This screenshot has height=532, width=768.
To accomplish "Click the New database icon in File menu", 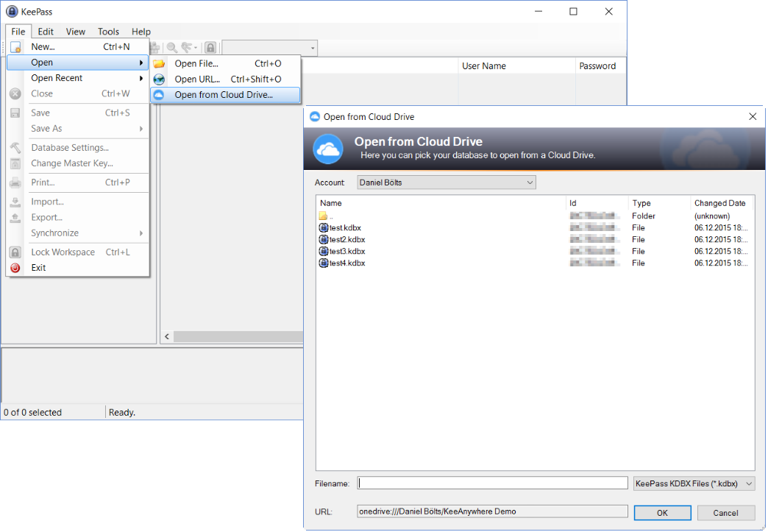I will 15,47.
